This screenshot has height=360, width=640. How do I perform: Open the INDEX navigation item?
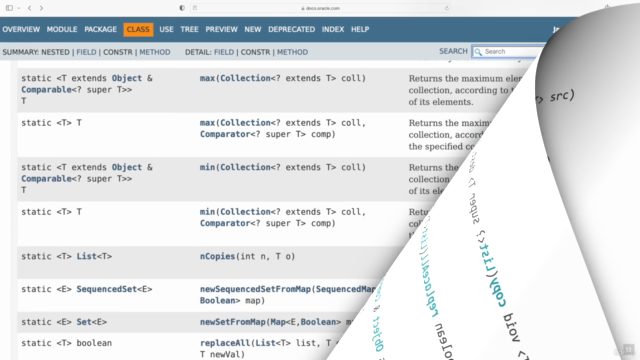tap(333, 29)
